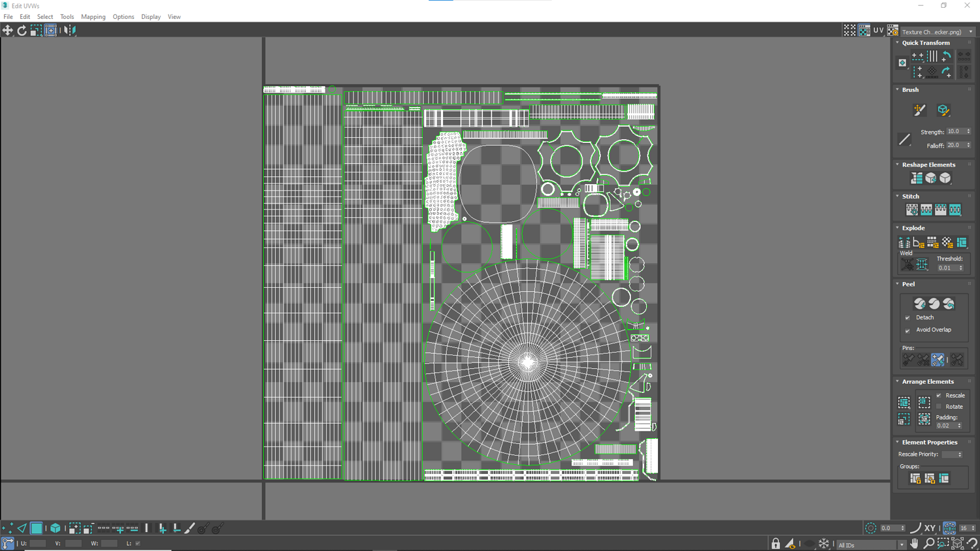Select the Relax Brush tool
This screenshot has height=551, width=980.
(943, 110)
